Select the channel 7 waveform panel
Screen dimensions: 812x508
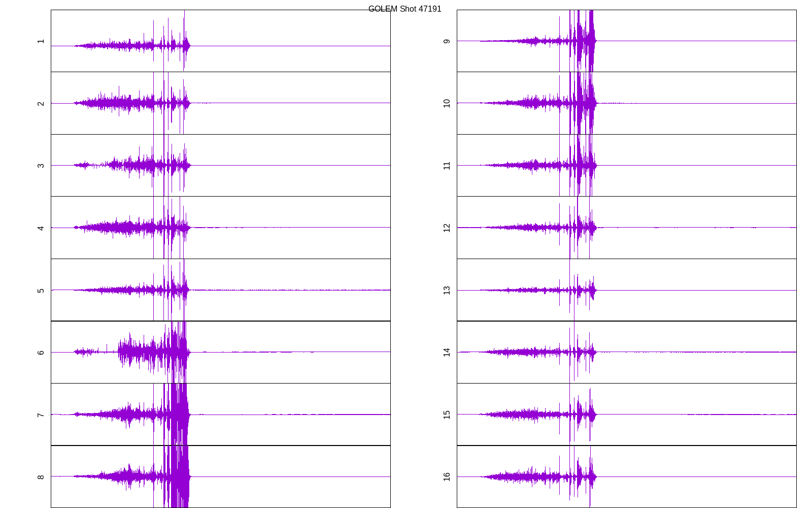pyautogui.click(x=221, y=415)
